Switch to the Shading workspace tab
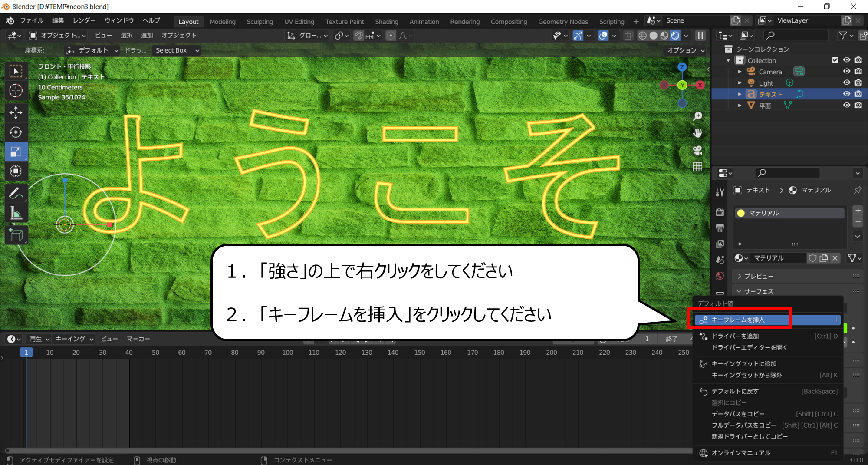 tap(386, 22)
